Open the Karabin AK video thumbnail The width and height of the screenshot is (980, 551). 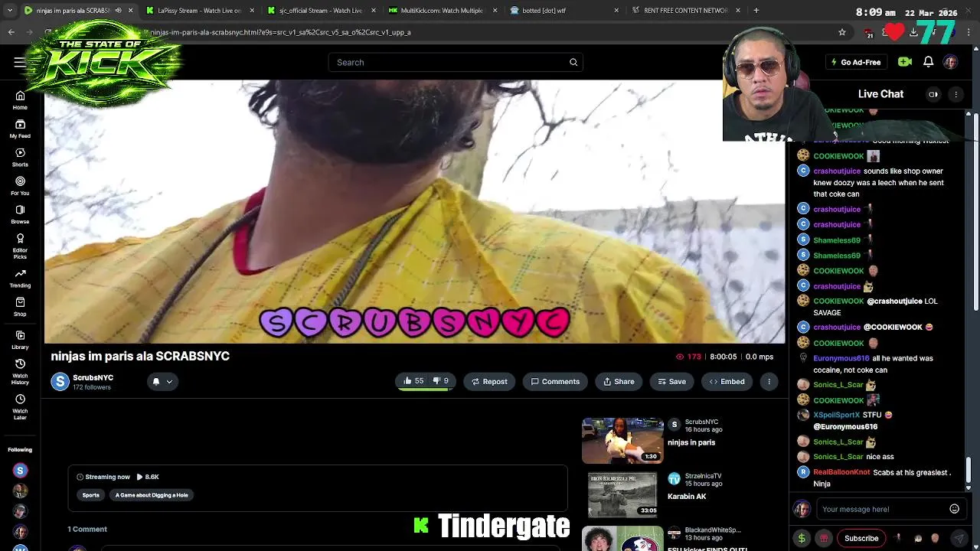point(622,494)
